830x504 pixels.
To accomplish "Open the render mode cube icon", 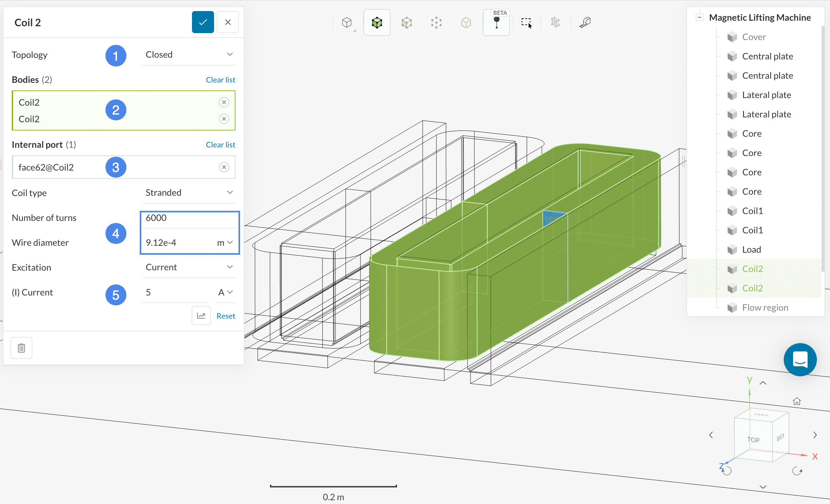I will pos(347,23).
